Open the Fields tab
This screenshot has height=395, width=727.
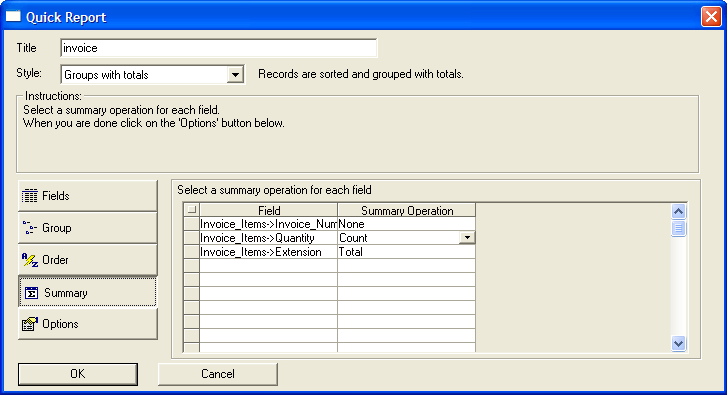click(x=88, y=196)
